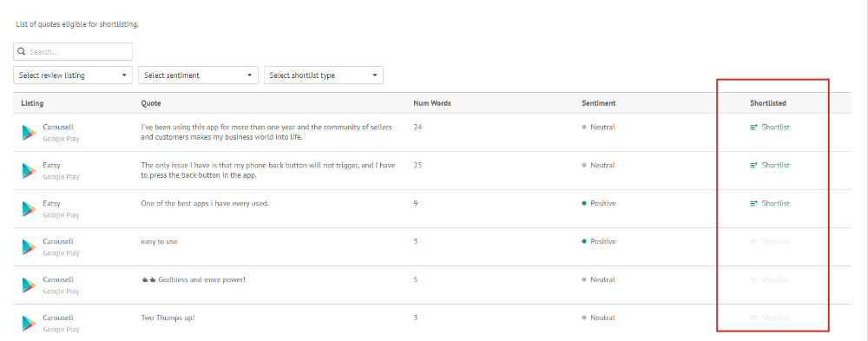868x341 pixels.
Task: Click the quote 'easy to use'
Action: 160,242
